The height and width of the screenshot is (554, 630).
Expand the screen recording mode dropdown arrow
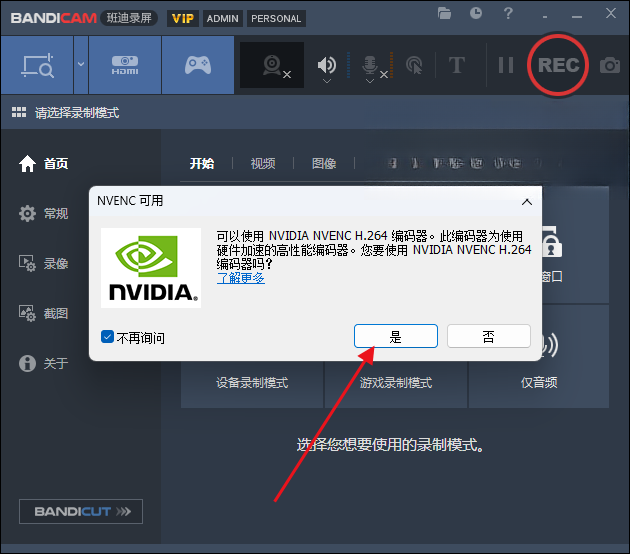pos(81,64)
